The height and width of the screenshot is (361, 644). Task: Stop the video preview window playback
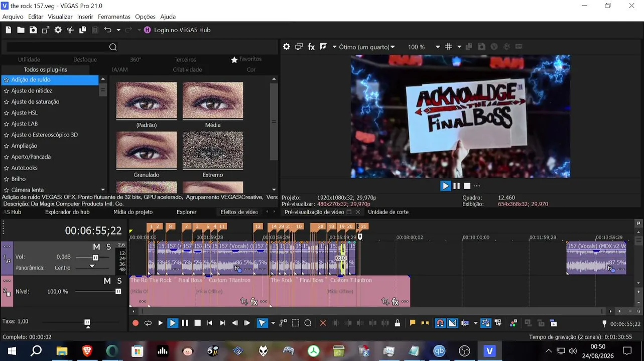pos(467,186)
